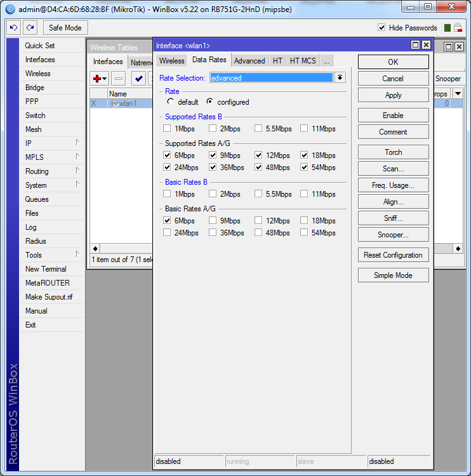Toggle Hide Passwords checkbox
This screenshot has width=471, height=476.
pos(381,28)
